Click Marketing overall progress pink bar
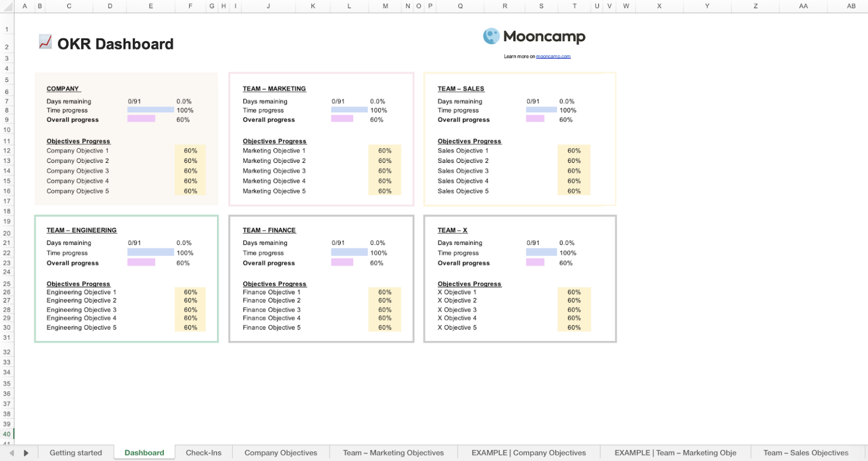The height and width of the screenshot is (461, 868). click(342, 119)
